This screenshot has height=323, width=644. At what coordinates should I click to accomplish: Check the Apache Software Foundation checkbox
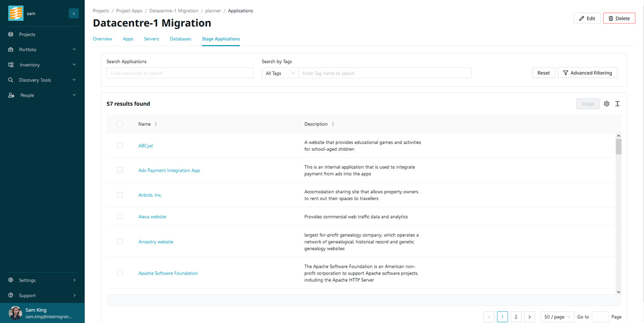coord(120,273)
